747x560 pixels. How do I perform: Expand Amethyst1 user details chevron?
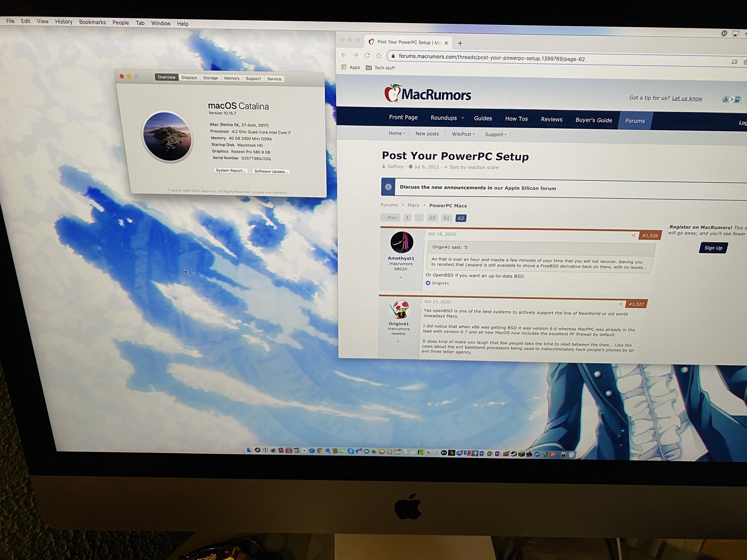[400, 277]
